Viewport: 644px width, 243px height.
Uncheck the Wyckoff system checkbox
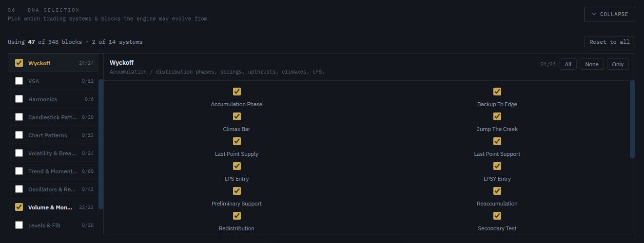point(19,63)
